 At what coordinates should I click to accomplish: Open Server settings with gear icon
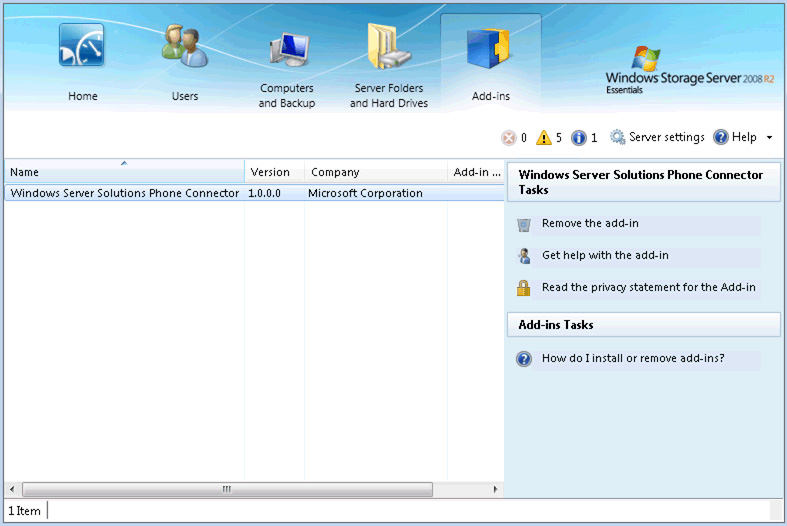pyautogui.click(x=657, y=137)
